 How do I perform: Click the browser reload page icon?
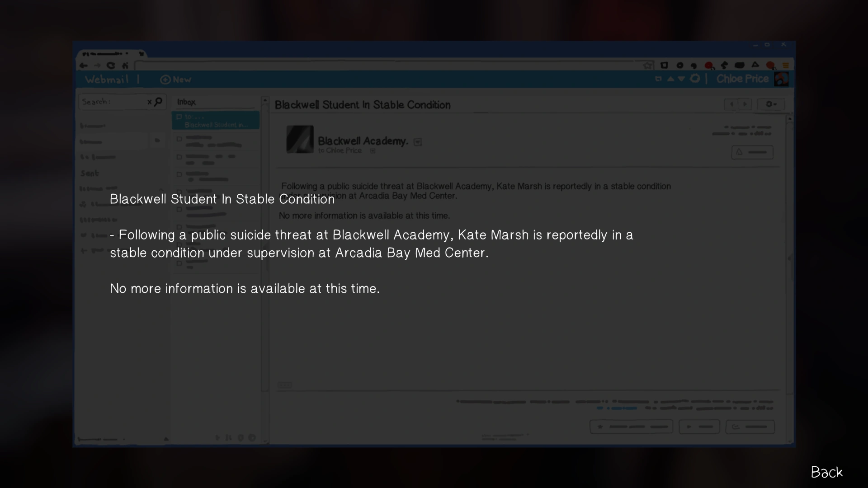coord(111,66)
